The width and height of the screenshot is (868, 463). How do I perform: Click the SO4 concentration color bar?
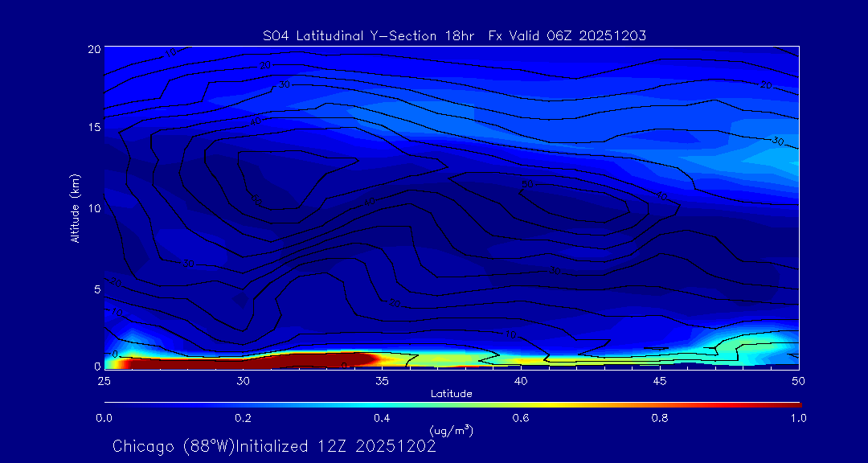(x=452, y=404)
